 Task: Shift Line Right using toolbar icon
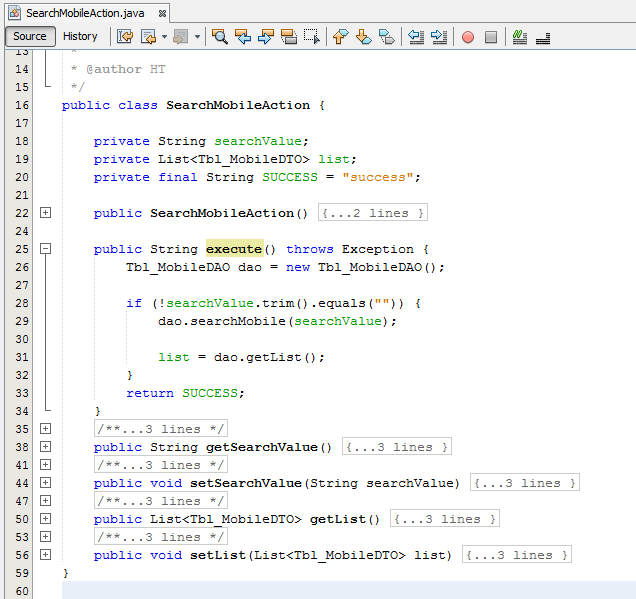(x=439, y=36)
